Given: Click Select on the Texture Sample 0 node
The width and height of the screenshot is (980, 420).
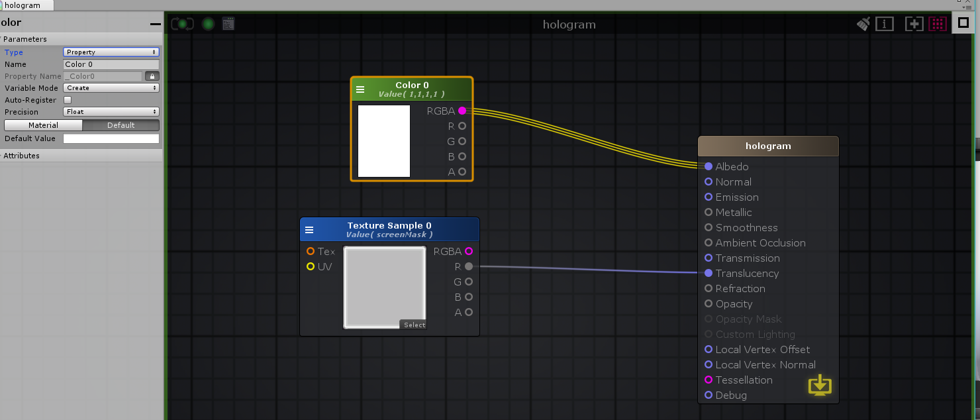Looking at the screenshot, I should 414,325.
